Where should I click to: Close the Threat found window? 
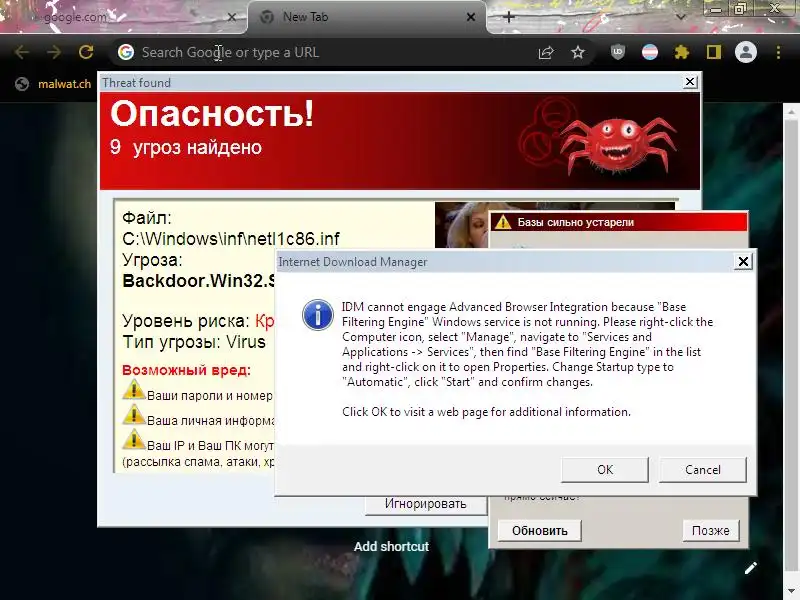(x=690, y=82)
